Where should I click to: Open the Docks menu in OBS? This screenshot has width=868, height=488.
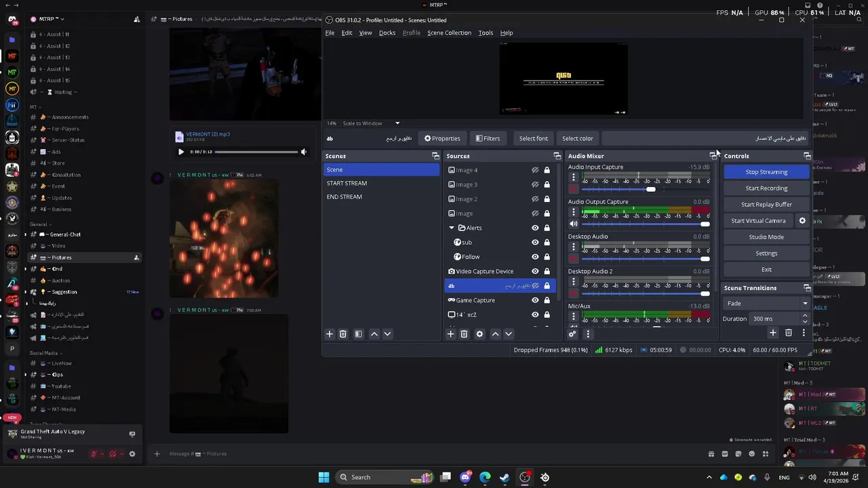(387, 33)
